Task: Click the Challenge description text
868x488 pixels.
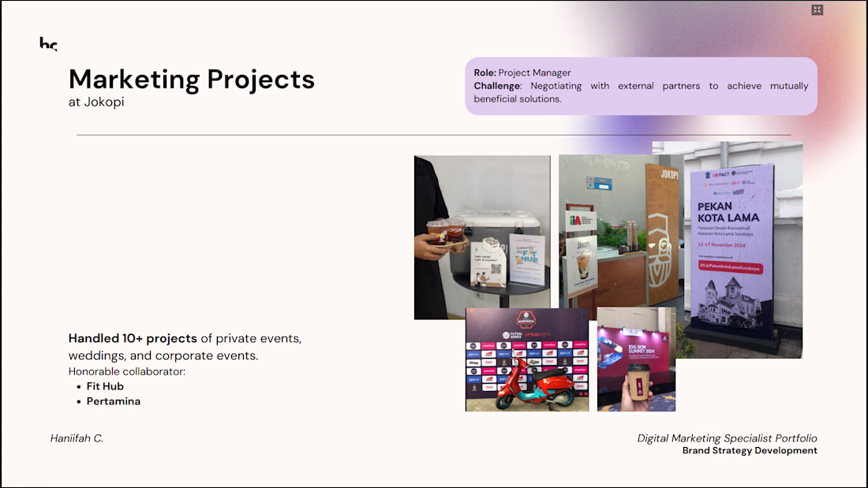Action: (x=641, y=92)
